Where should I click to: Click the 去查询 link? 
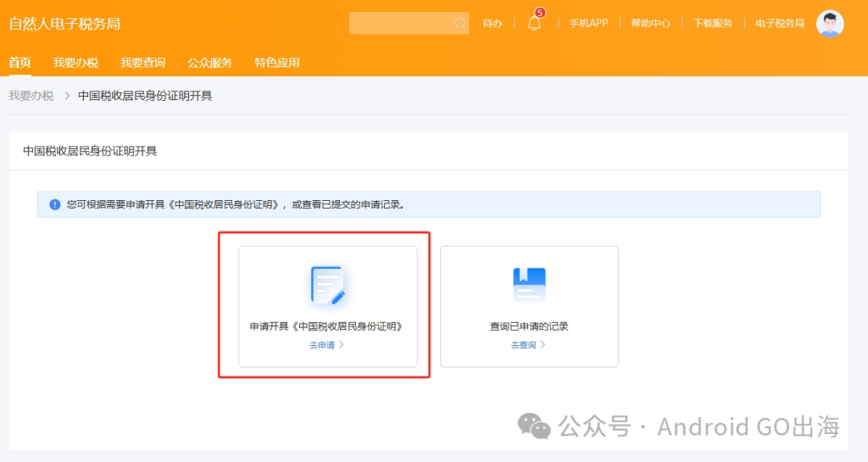click(524, 345)
